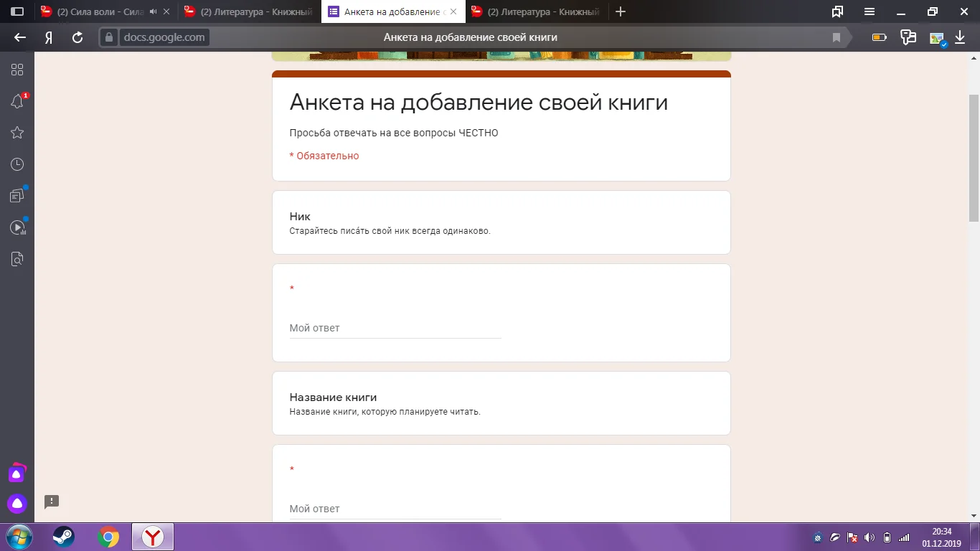Click the battery saving mode icon

tap(878, 37)
